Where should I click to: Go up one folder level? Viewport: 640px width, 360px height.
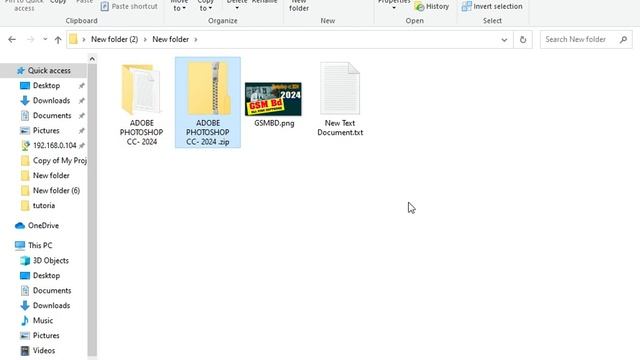click(x=58, y=40)
